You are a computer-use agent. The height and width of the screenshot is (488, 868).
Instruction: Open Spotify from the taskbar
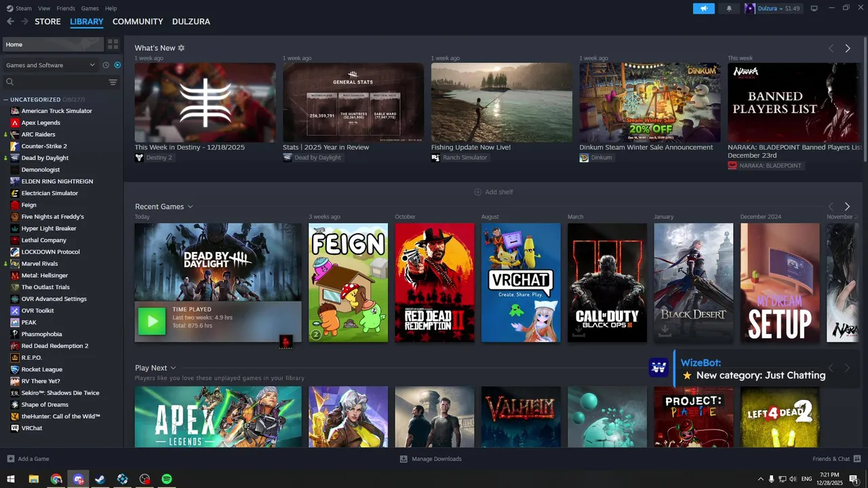point(167,479)
